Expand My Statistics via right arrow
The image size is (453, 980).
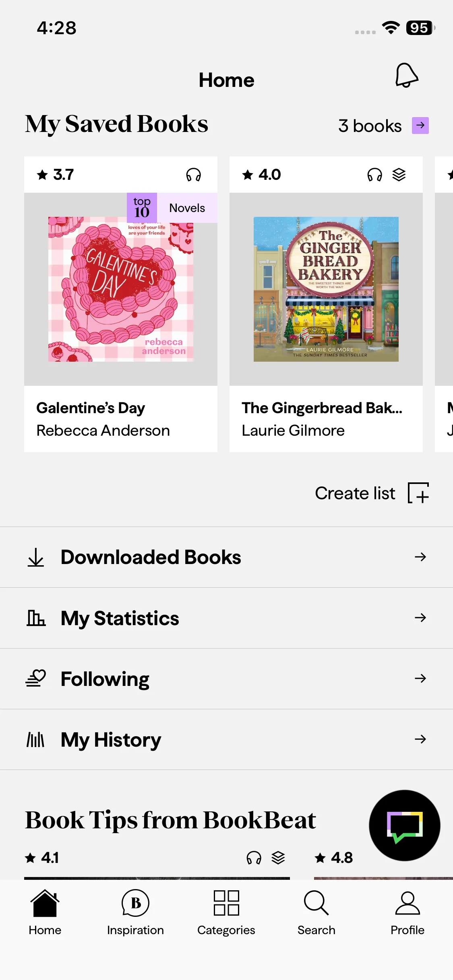[x=420, y=618]
